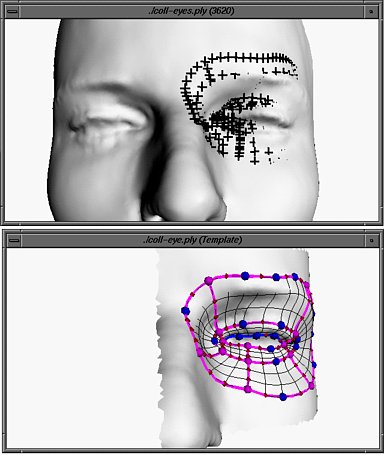The height and width of the screenshot is (455, 384).
Task: Select the rightmost blue point on template's top edge
Action: (295, 276)
